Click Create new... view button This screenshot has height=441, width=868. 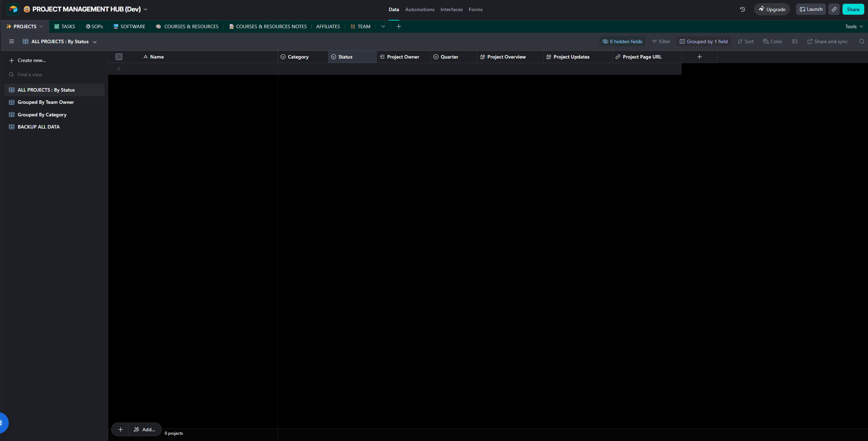(54, 60)
